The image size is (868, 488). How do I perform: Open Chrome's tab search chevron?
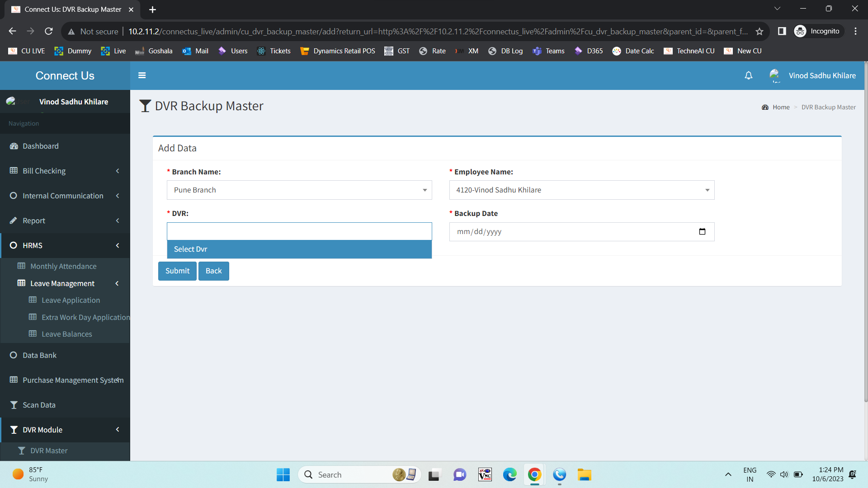(x=777, y=9)
